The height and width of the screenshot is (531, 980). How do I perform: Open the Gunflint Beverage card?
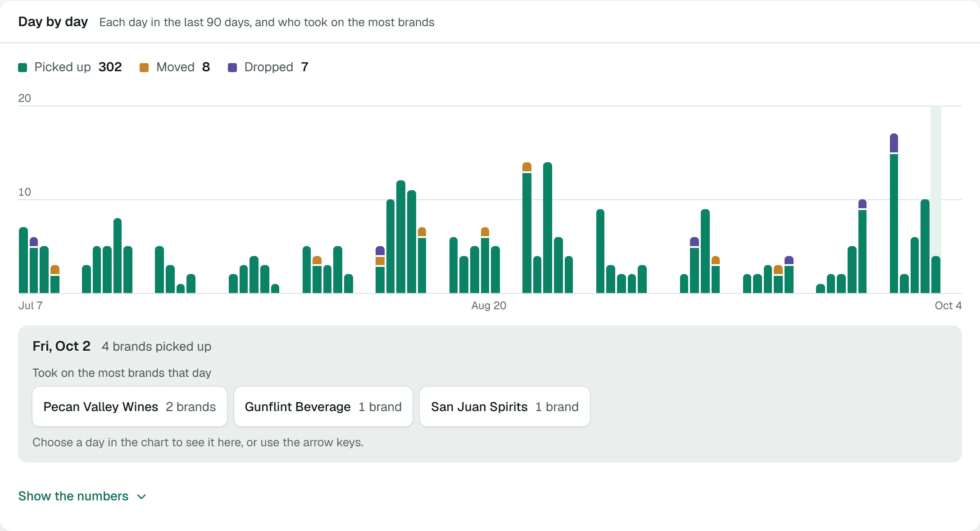click(323, 407)
